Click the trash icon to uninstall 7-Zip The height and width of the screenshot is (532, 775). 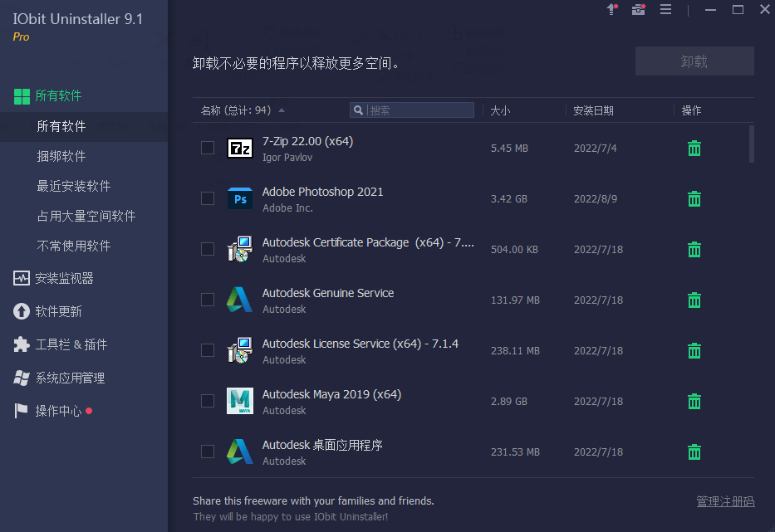(x=694, y=148)
